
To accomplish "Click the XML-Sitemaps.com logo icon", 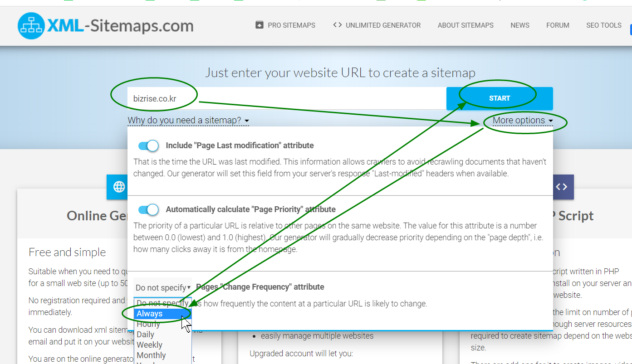I will tap(31, 25).
